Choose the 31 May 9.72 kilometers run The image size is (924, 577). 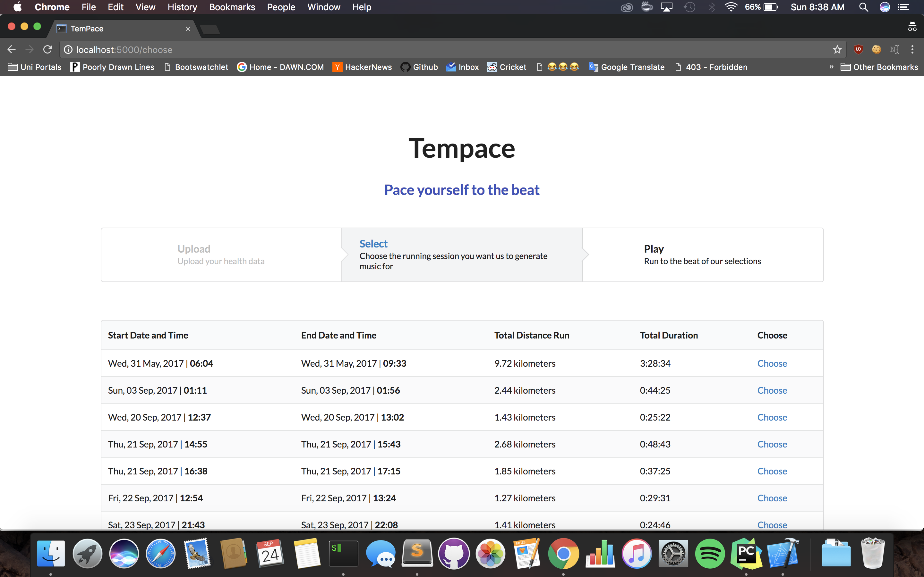point(772,363)
